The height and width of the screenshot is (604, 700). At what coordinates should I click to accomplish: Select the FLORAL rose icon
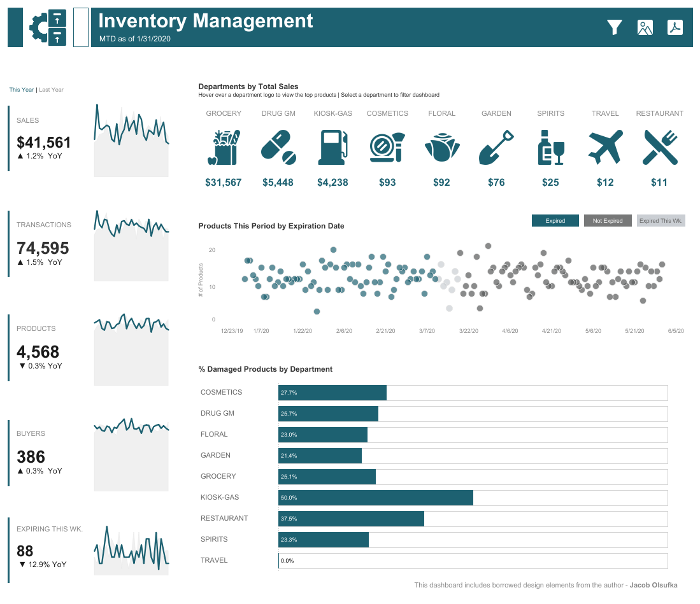[x=441, y=147]
